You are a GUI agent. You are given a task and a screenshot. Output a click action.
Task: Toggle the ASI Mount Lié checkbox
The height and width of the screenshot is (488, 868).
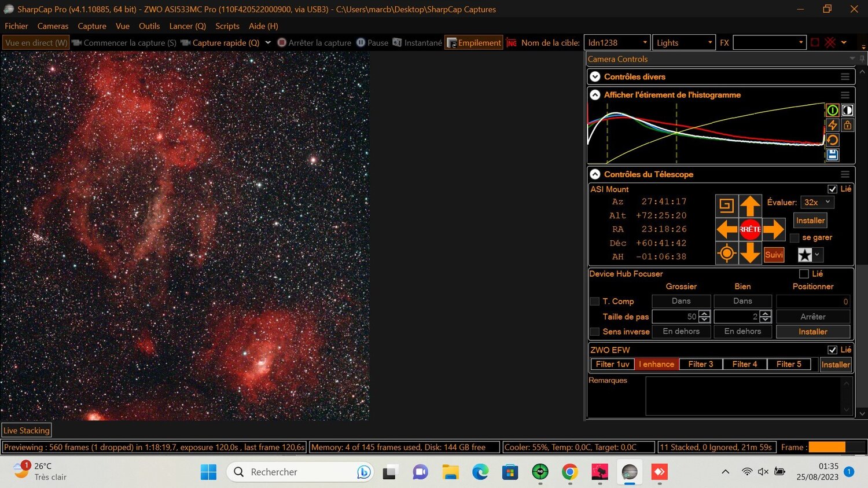pos(832,189)
